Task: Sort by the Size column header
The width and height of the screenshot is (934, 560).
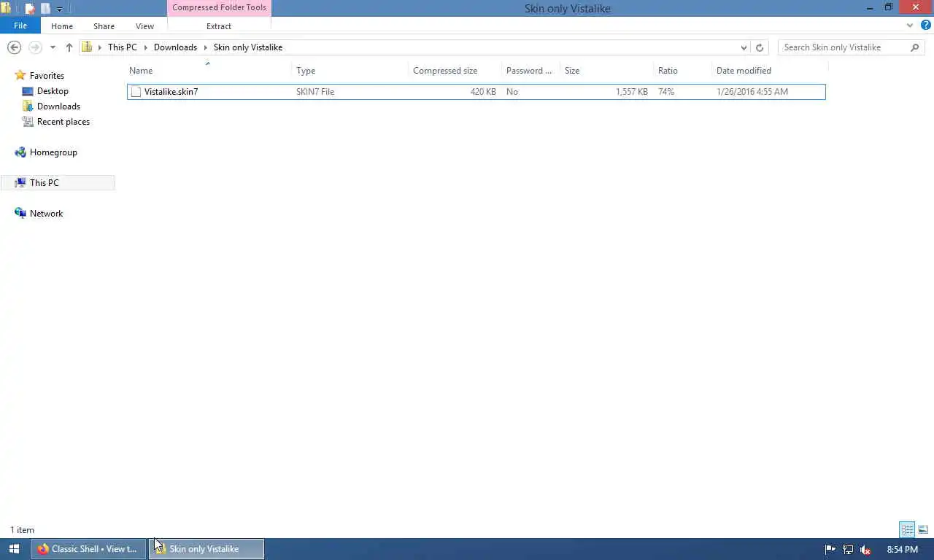Action: [x=606, y=71]
